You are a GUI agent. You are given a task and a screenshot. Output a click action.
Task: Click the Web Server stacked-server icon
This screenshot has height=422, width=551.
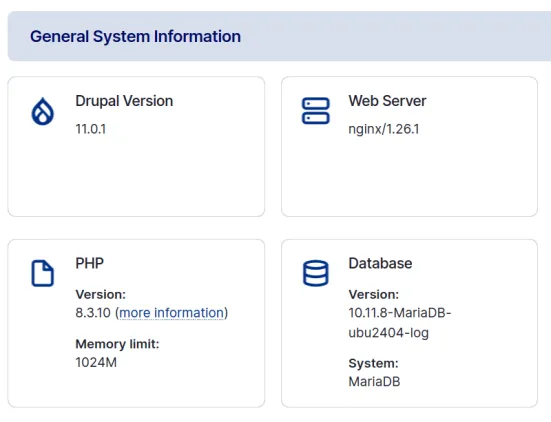click(x=316, y=111)
